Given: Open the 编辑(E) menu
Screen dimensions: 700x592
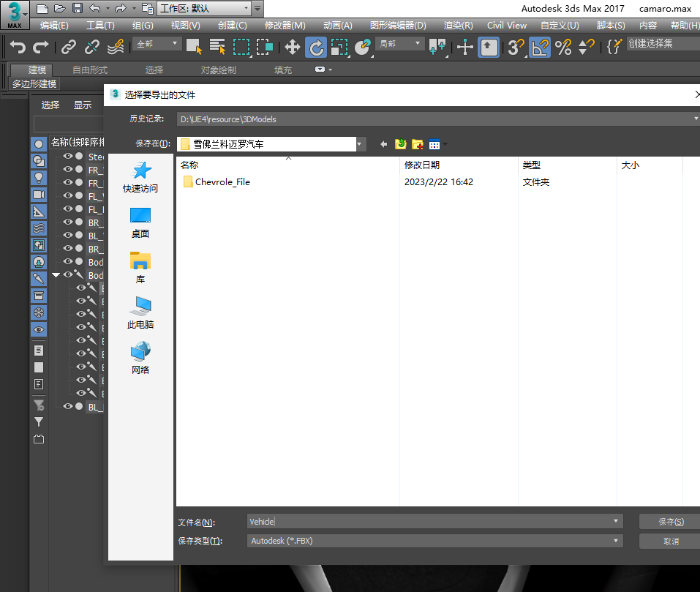Looking at the screenshot, I should 54,26.
